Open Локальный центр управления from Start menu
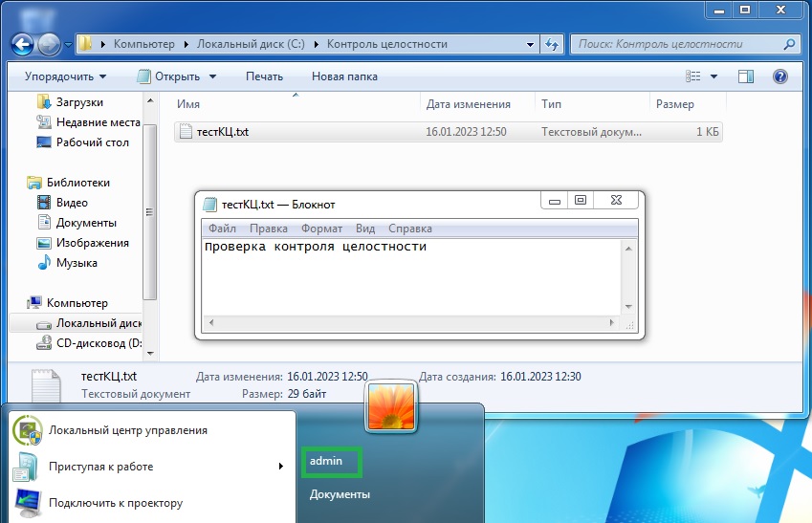 click(x=127, y=430)
